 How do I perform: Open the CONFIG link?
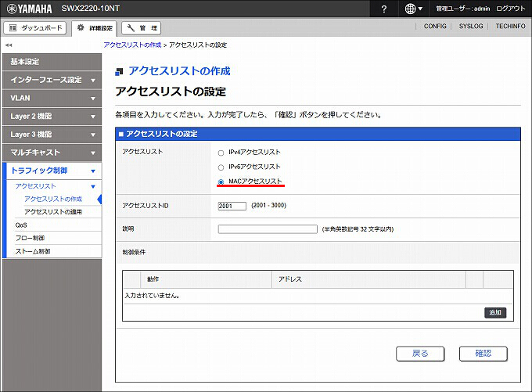coord(435,26)
